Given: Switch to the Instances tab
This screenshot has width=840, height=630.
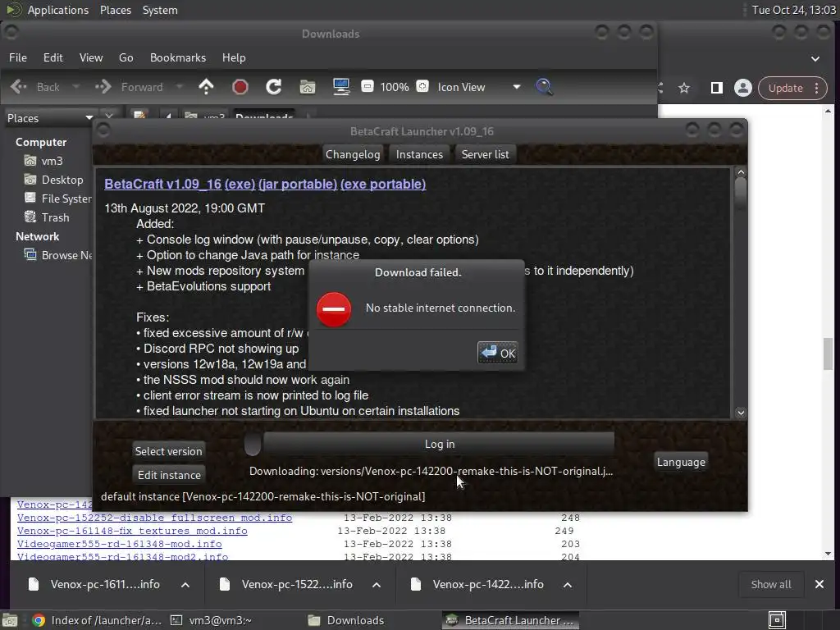Looking at the screenshot, I should pos(419,154).
